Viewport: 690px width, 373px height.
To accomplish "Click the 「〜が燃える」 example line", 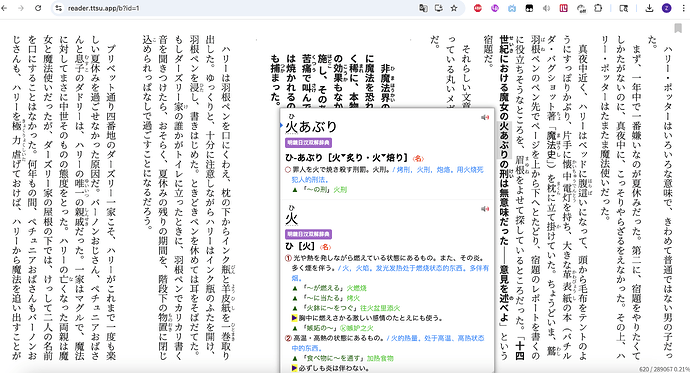I will (330, 288).
